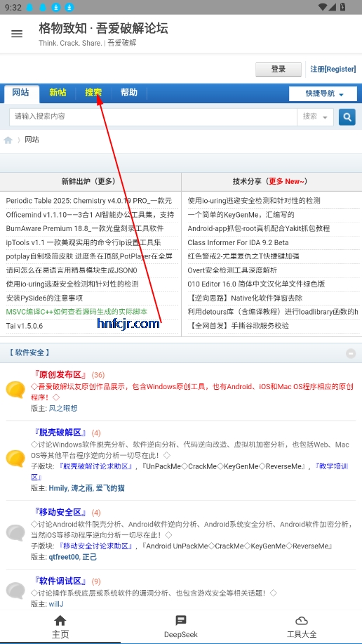Select the 搜索 tab in navigation bar
This screenshot has height=644, width=362.
point(93,93)
